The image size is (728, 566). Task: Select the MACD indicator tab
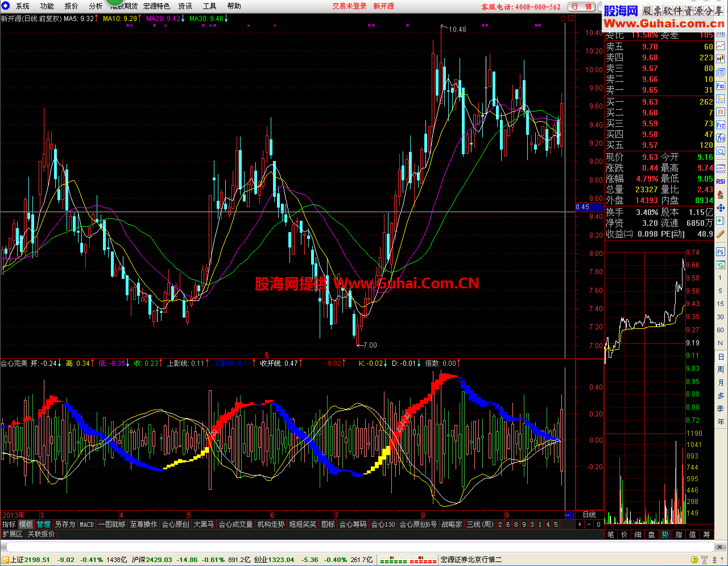point(86,524)
